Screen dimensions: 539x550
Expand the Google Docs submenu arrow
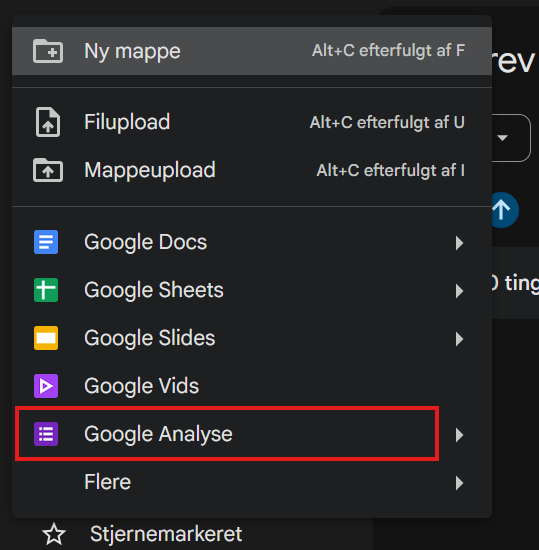[459, 243]
